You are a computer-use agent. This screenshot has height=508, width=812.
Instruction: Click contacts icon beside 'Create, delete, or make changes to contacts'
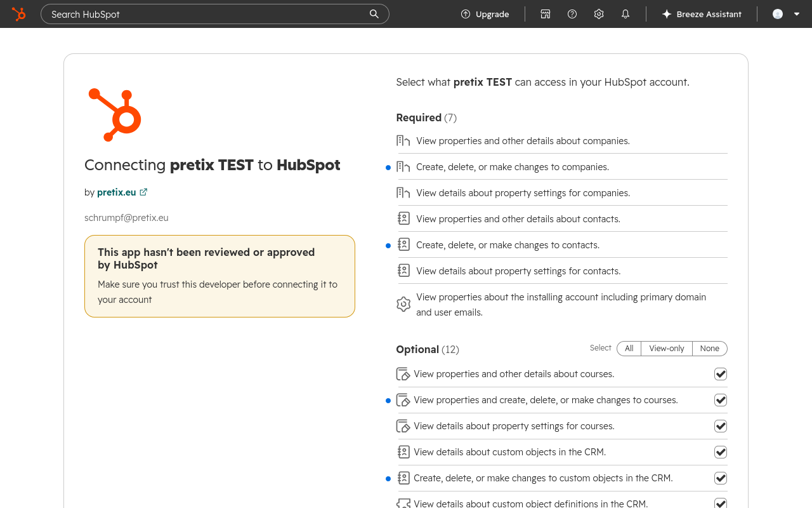click(403, 244)
